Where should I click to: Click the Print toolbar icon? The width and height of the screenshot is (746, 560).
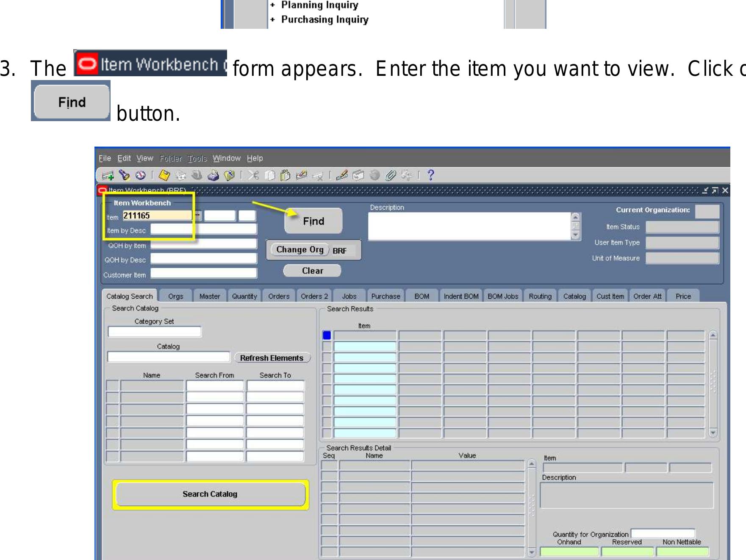pos(213,175)
